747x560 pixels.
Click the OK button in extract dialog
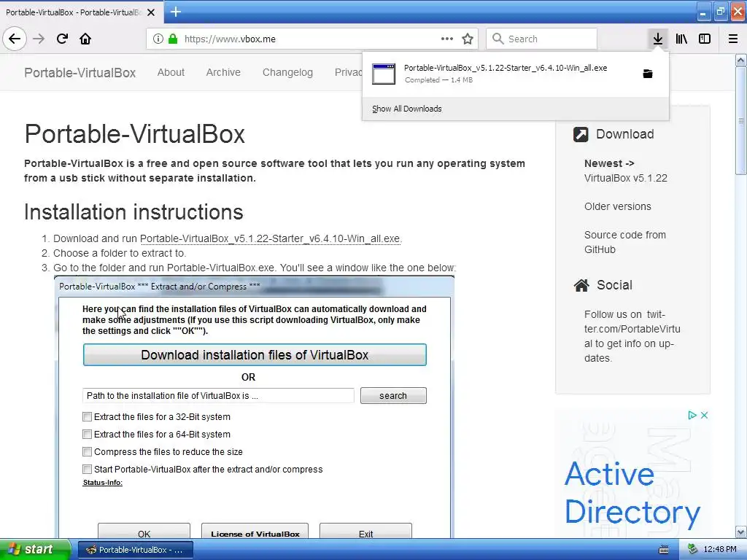[144, 532]
